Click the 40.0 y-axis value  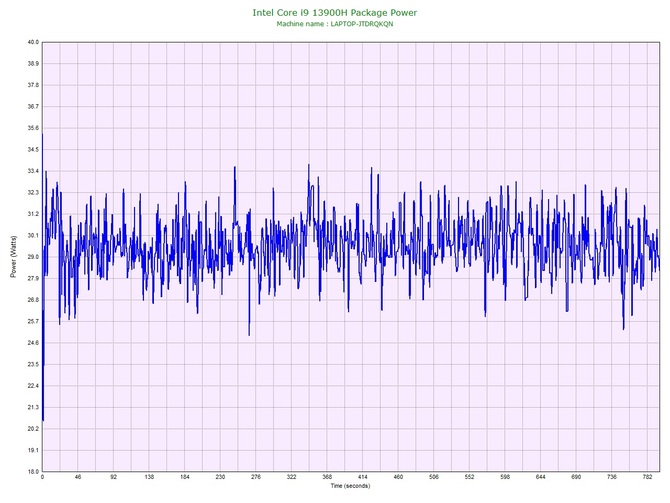tap(33, 42)
